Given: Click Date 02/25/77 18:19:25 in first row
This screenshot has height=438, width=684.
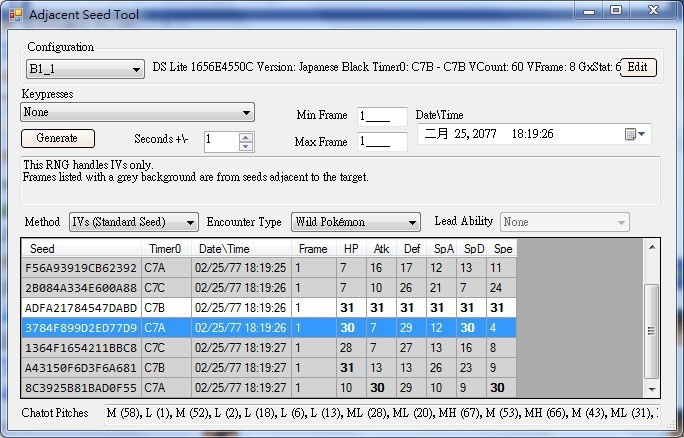Looking at the screenshot, I should [x=241, y=267].
